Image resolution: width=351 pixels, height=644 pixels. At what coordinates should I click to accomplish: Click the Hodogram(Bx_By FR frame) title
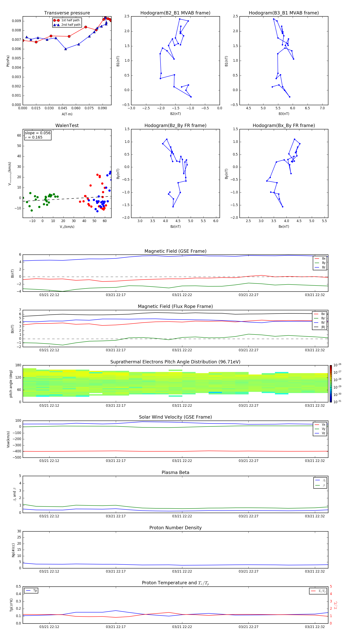click(284, 125)
